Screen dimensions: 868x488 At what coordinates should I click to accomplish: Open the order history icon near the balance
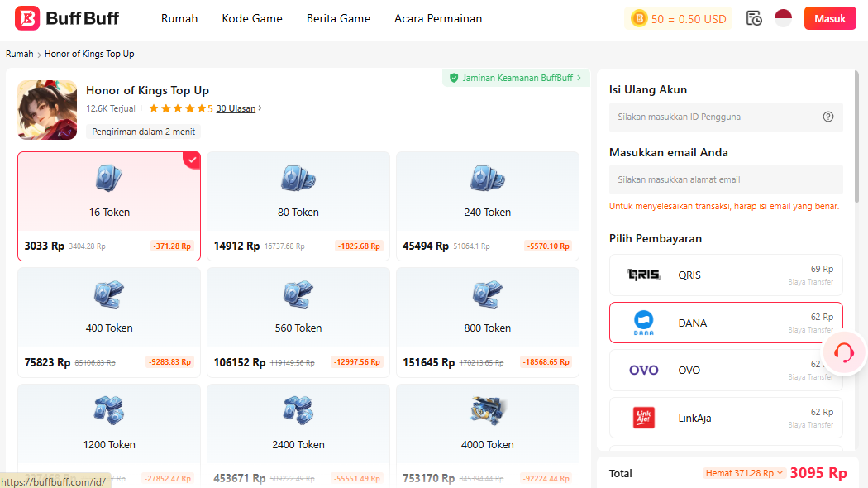pos(754,17)
